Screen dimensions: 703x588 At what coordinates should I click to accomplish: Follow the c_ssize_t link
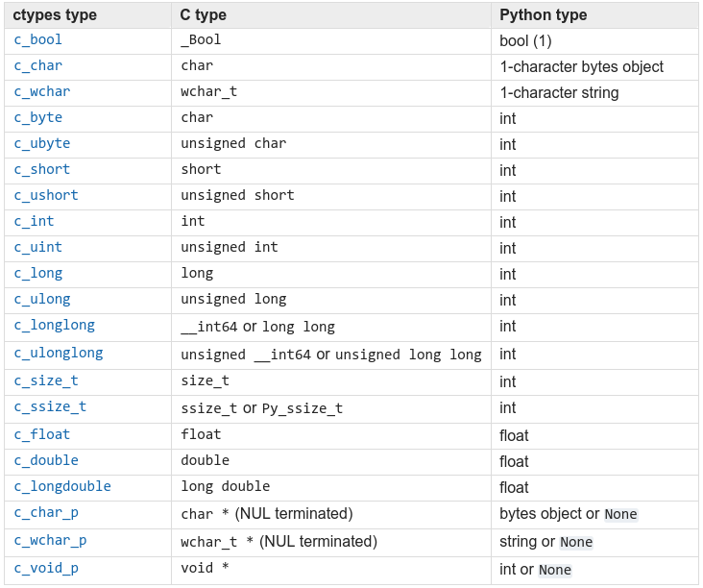coord(50,407)
